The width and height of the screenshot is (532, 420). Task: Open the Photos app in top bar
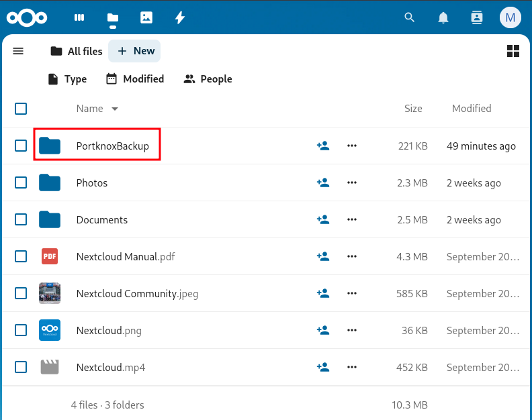tap(146, 18)
